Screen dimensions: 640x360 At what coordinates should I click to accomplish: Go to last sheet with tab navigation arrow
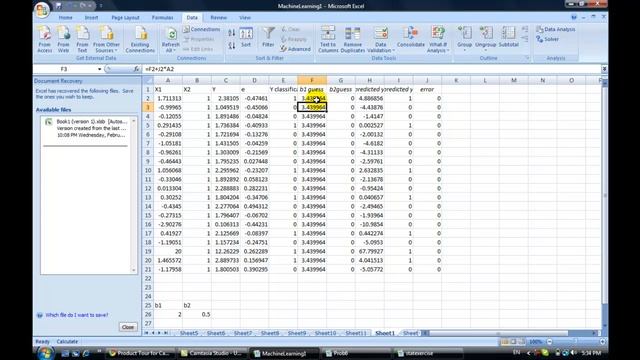coord(166,333)
